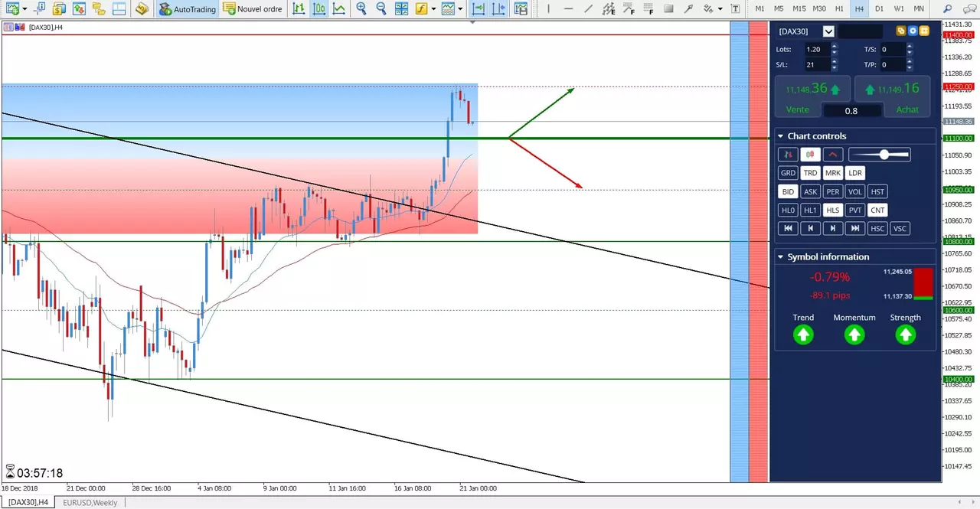Collapse the Chart controls section

point(780,136)
